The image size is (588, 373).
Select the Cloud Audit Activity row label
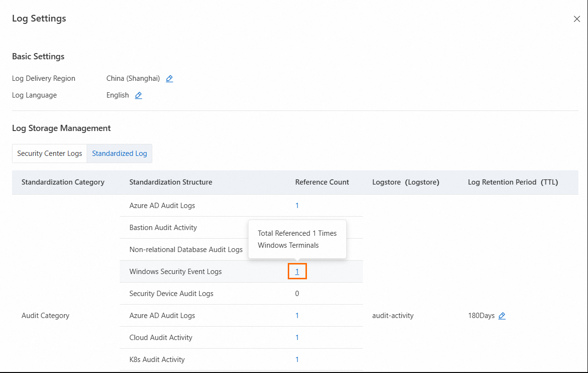click(x=161, y=338)
